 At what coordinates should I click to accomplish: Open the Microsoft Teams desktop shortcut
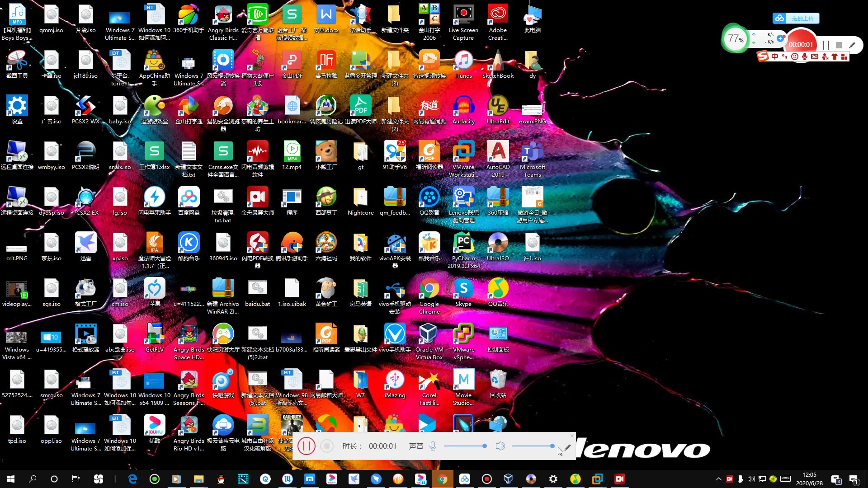(x=532, y=159)
